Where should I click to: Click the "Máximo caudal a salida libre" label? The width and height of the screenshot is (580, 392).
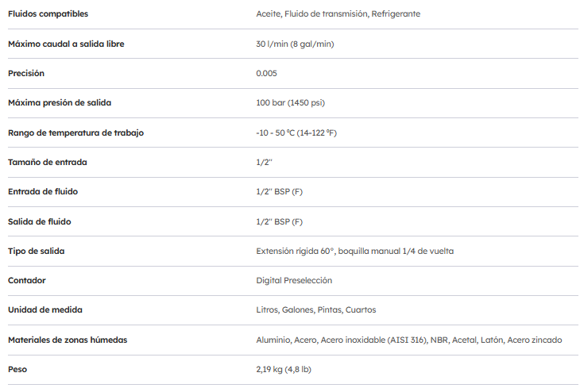point(66,44)
